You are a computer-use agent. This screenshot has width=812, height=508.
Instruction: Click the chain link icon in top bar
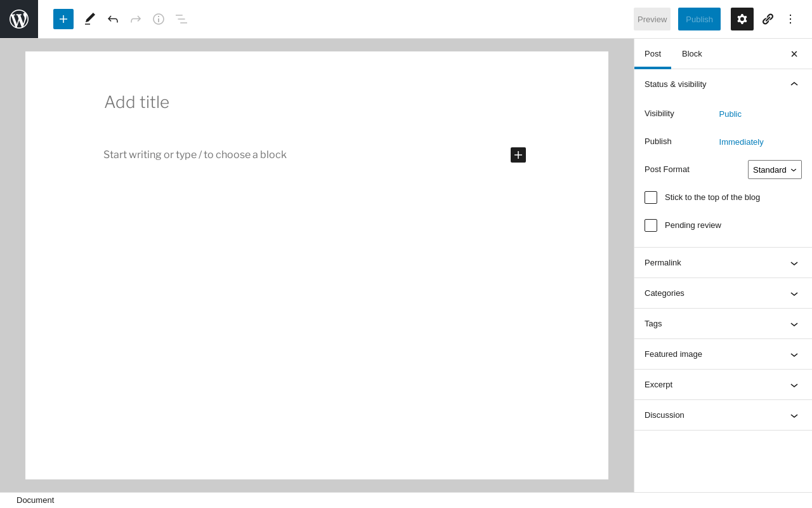[x=768, y=19]
